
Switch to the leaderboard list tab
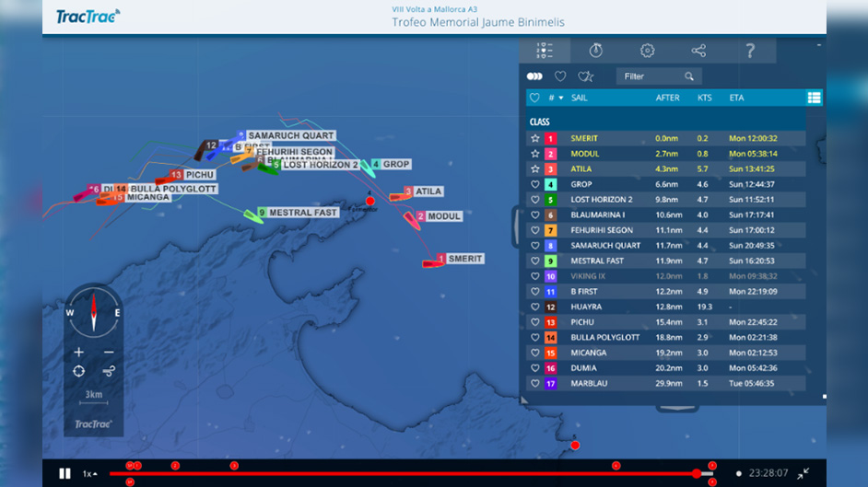tap(545, 51)
